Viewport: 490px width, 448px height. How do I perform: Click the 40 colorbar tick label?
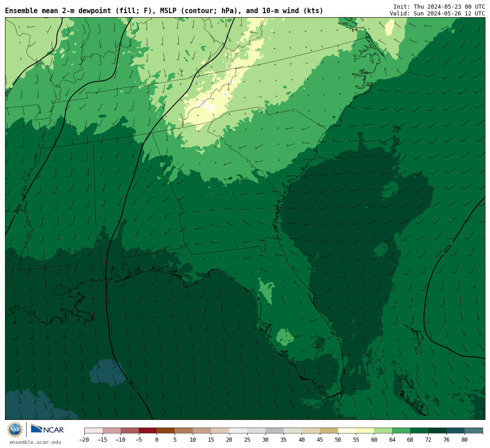(302, 440)
